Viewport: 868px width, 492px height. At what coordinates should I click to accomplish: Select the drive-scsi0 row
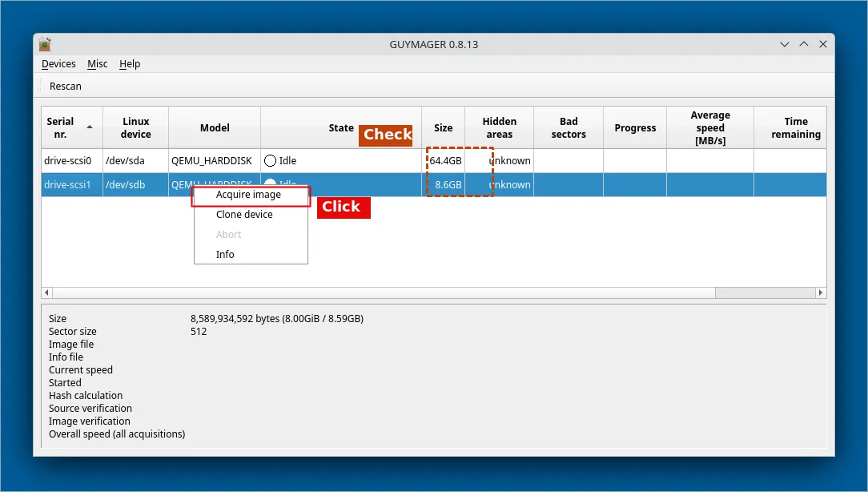tap(434, 161)
